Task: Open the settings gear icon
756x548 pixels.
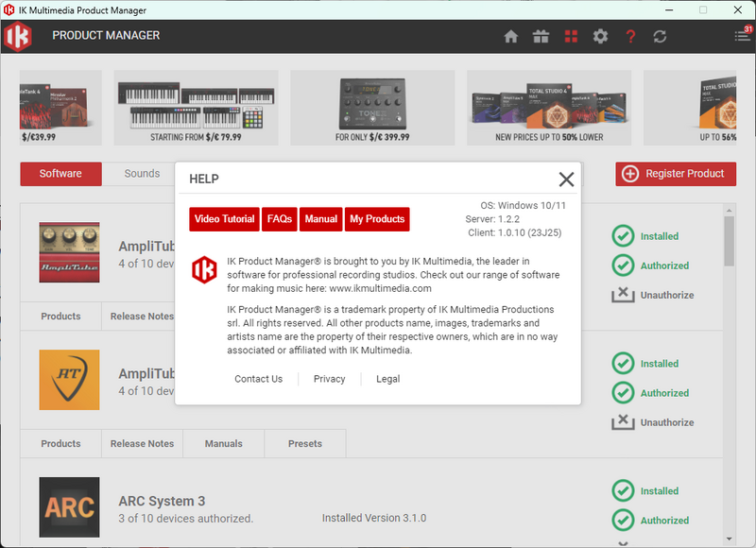Action: (x=600, y=36)
